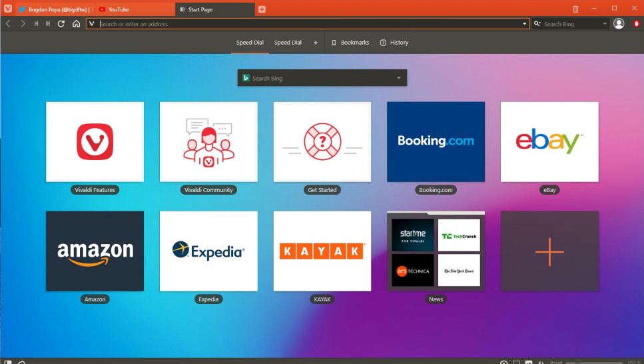Open the Ars Technica thumbnail in News folder
Viewport: 644px width, 364px height.
coord(412,270)
